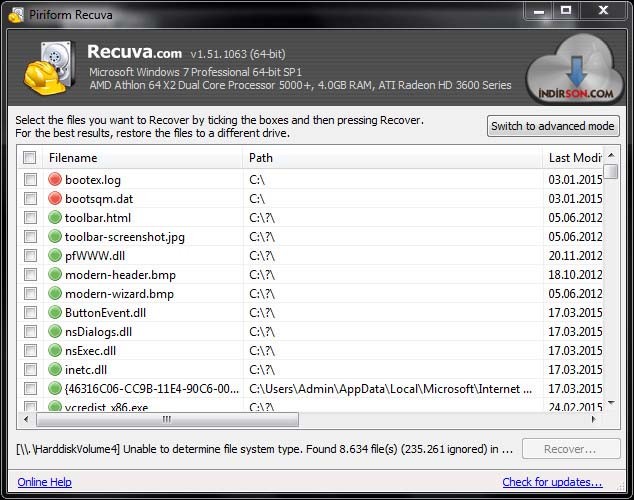Click the 20.11.2012 date cell
The width and height of the screenshot is (634, 500).
pos(575,255)
